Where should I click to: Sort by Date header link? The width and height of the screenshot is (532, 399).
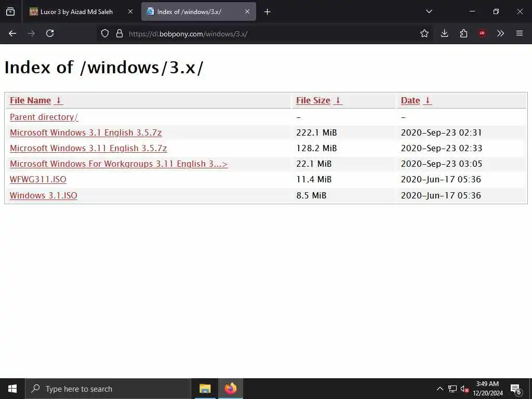(410, 100)
